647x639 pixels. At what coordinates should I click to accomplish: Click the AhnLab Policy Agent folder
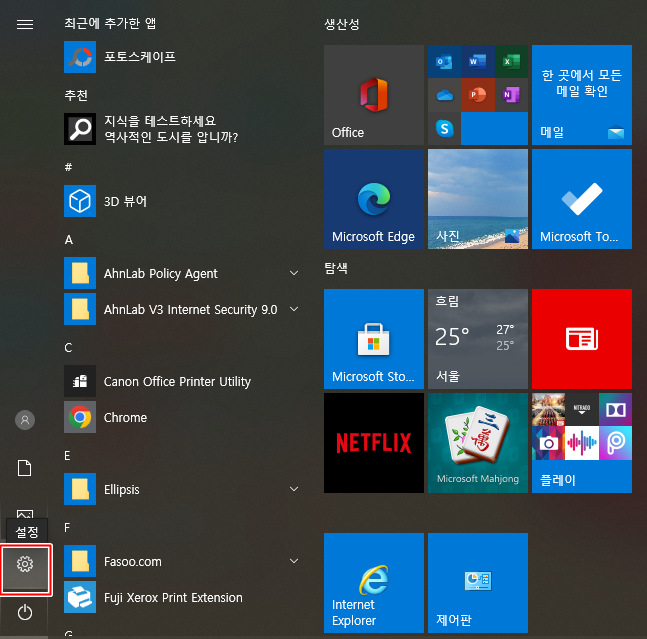tap(184, 273)
